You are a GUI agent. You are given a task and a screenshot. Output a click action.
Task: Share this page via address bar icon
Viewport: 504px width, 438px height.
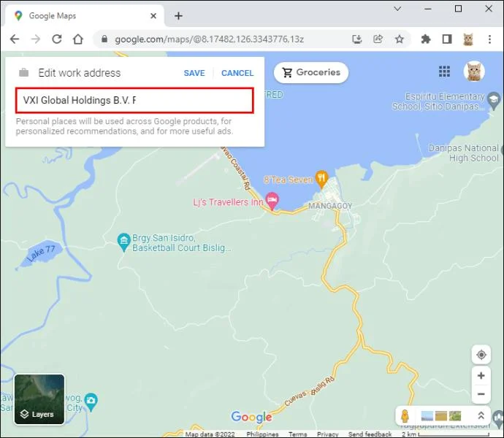coord(378,39)
